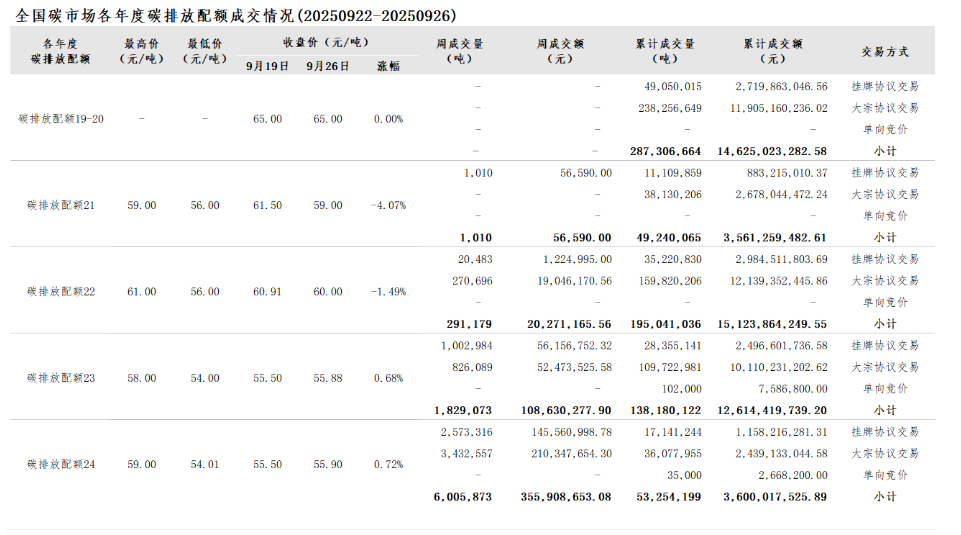The width and height of the screenshot is (961, 535).
Task: Click the 9月26日 sub-header
Action: (328, 66)
